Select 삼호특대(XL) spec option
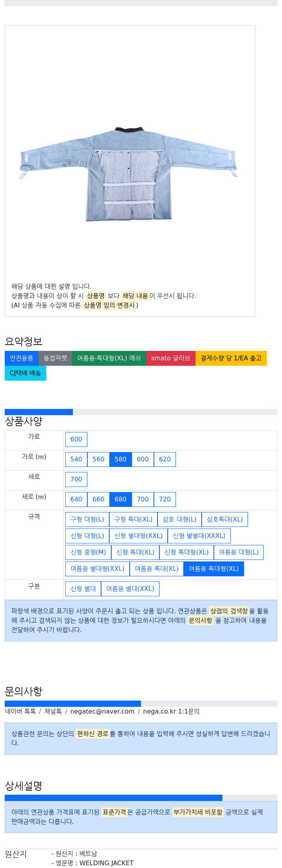282x868 pixels. pos(225,519)
